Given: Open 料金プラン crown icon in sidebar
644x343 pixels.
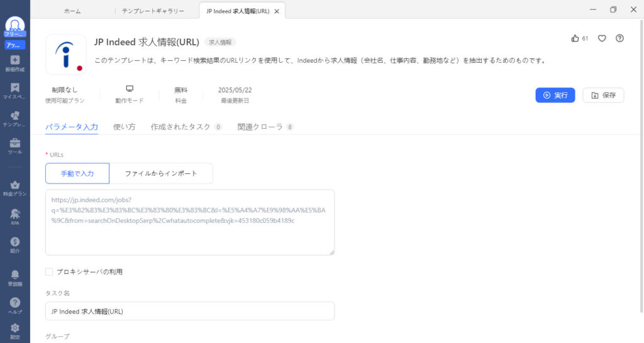Looking at the screenshot, I should point(15,185).
